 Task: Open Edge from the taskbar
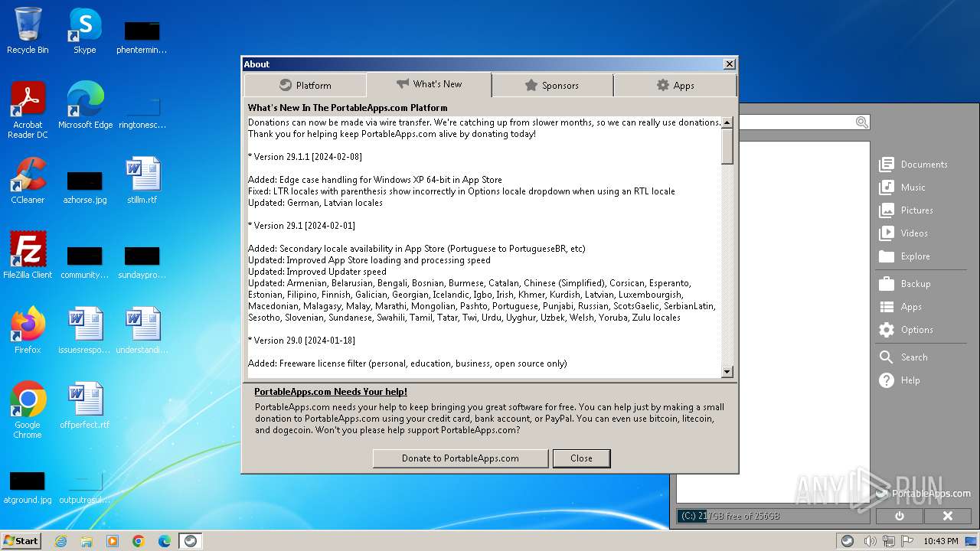(165, 541)
